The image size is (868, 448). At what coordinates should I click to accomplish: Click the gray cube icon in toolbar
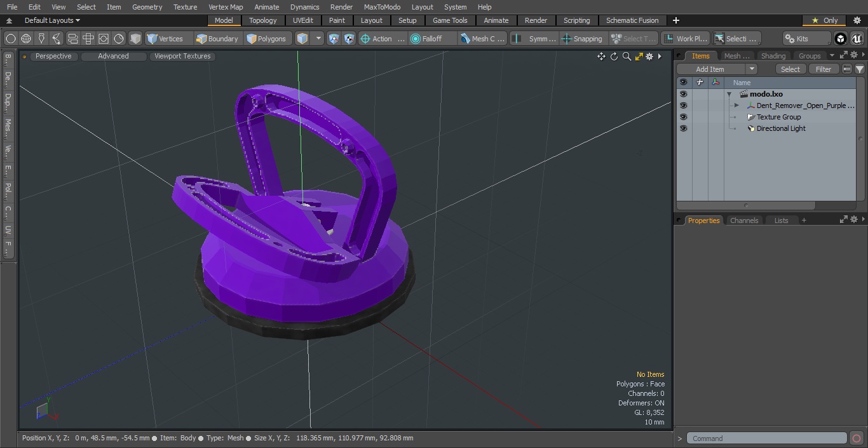point(135,39)
